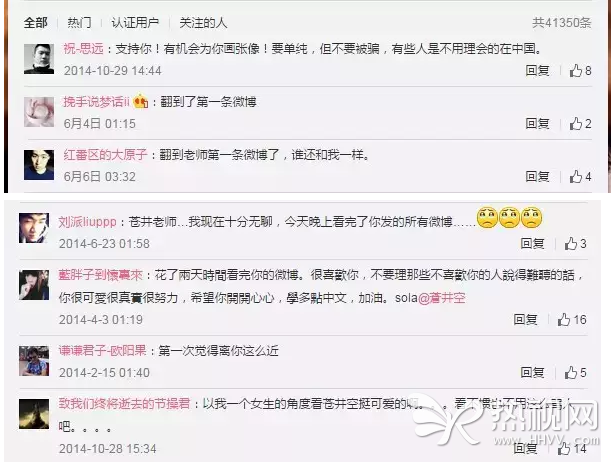Viewport: 613px width, 463px height.
Task: Like the comment by 挽手说梦话ii
Action: (x=580, y=124)
